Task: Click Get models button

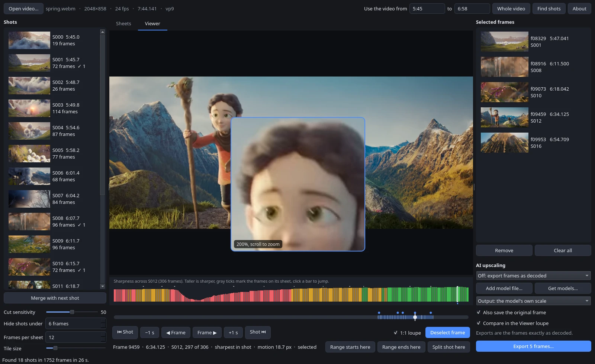Action: (563, 288)
